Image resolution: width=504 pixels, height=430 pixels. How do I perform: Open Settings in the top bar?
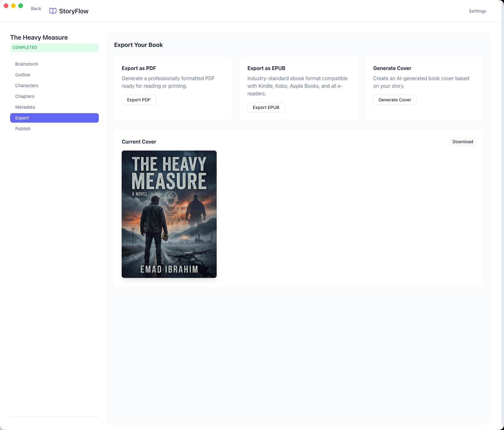coord(477,11)
